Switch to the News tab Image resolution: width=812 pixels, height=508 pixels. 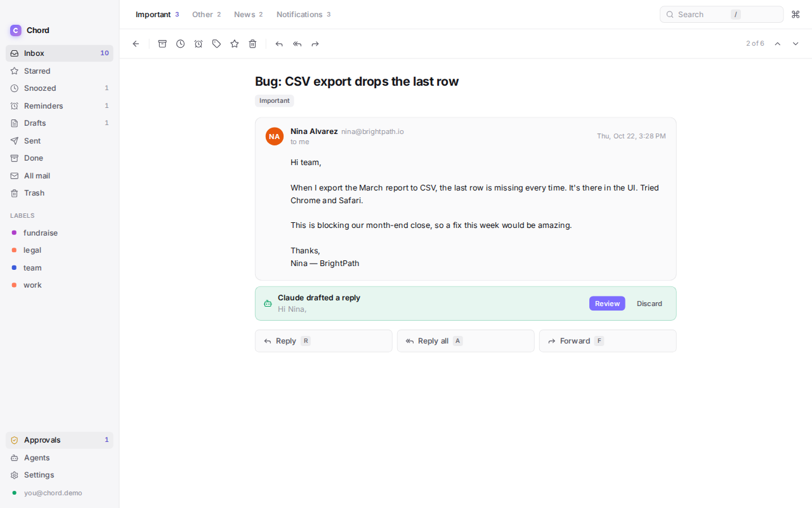[248, 15]
